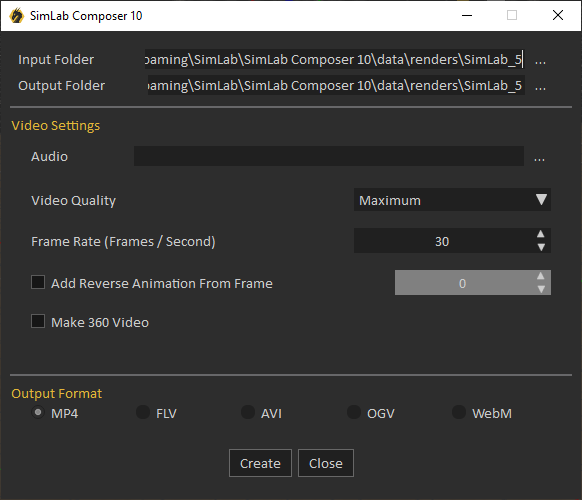Browse for Input Folder via ellipsis button
This screenshot has height=500, width=582.
[x=540, y=61]
